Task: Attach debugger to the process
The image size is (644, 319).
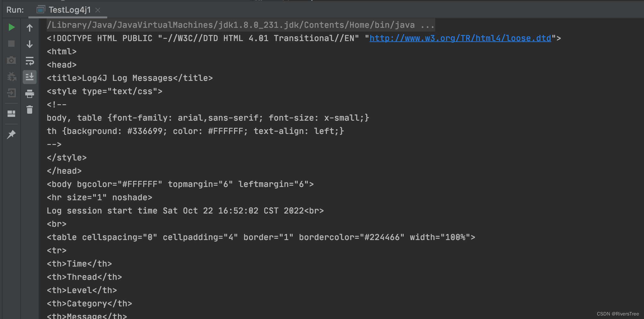Action: pyautogui.click(x=11, y=77)
